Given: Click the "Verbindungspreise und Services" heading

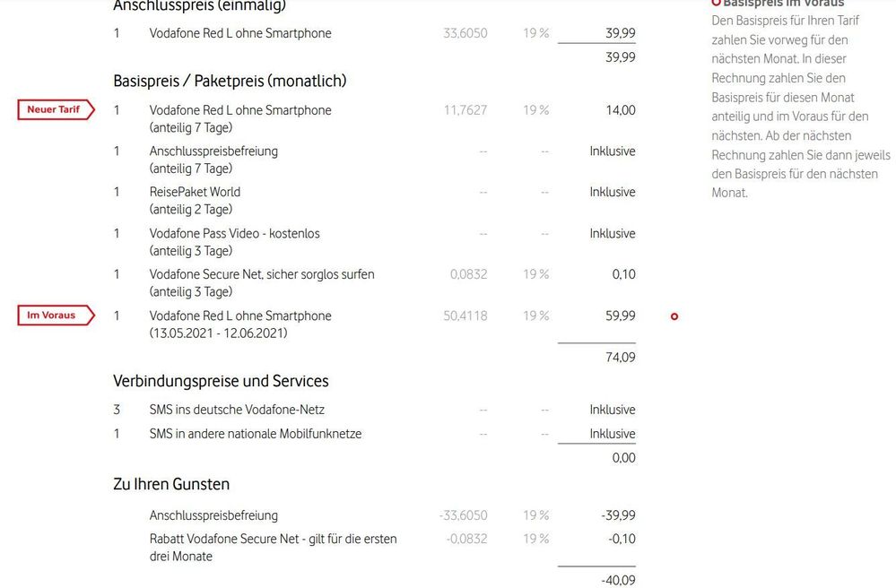Looking at the screenshot, I should click(221, 381).
